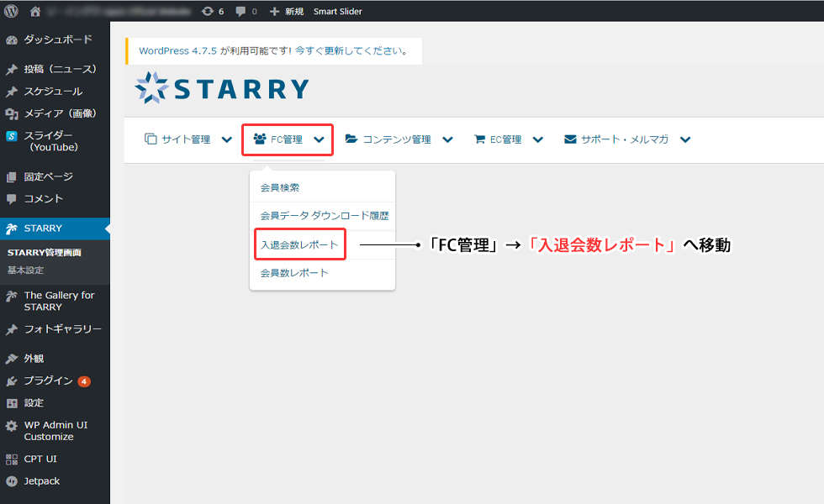The height and width of the screenshot is (504, 824).
Task: Expand the サポート・メルマガ dropdown chevron
Action: pos(684,139)
